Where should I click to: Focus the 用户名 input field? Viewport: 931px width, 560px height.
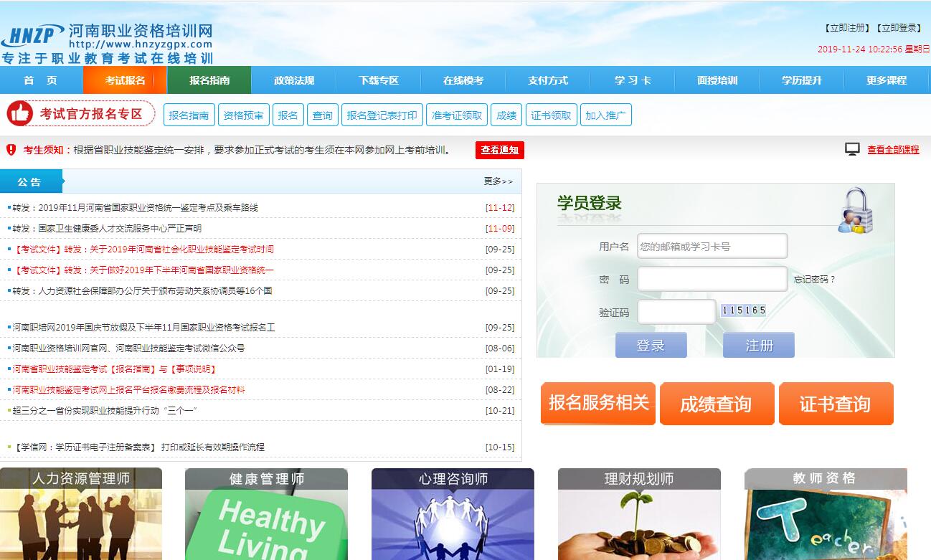pyautogui.click(x=712, y=246)
